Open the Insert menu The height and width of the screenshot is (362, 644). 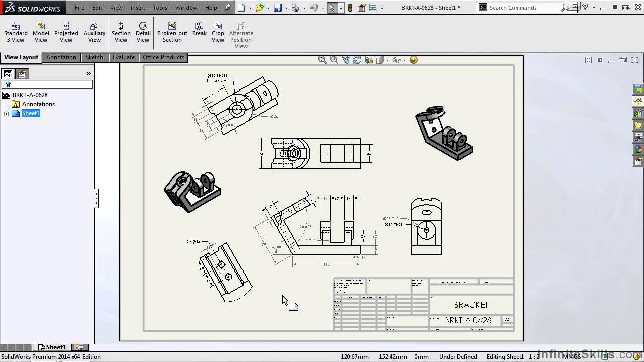coord(137,8)
